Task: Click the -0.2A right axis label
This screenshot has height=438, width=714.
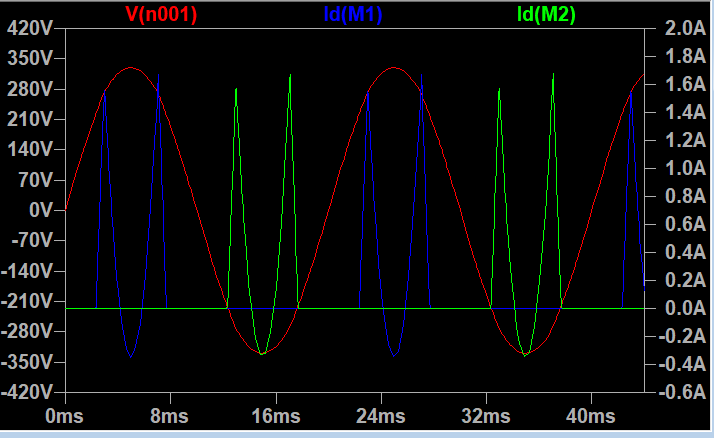Action: [682, 336]
